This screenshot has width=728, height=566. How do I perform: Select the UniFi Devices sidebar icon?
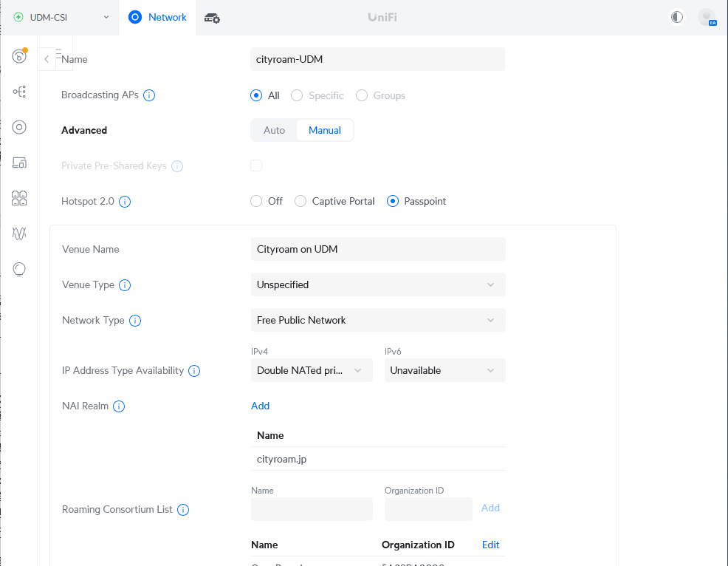[x=19, y=127]
